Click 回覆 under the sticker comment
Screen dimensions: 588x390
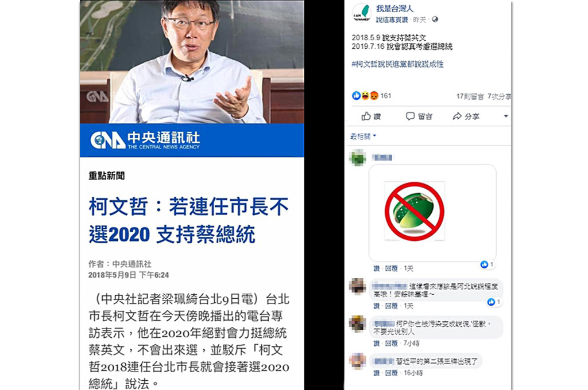pos(391,268)
